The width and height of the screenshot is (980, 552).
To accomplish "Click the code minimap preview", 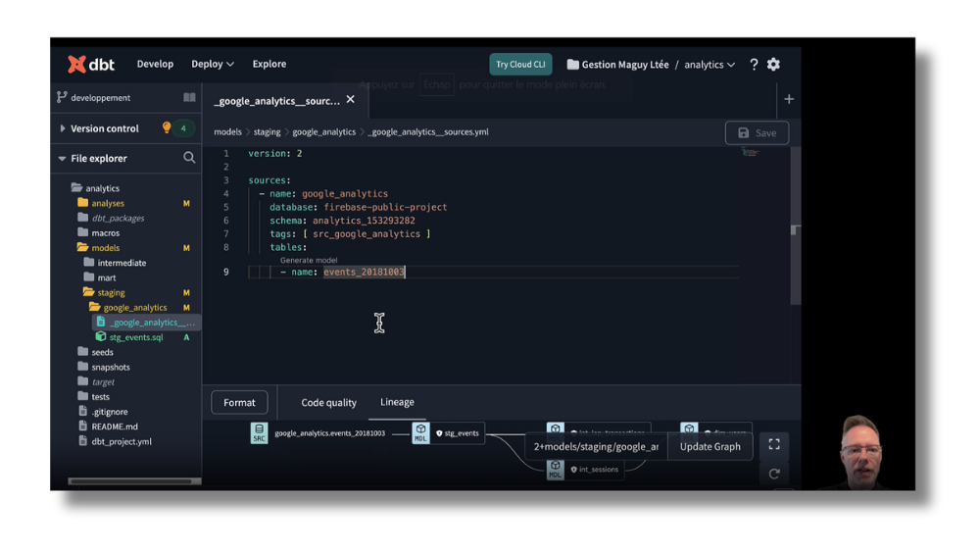I will click(x=750, y=153).
